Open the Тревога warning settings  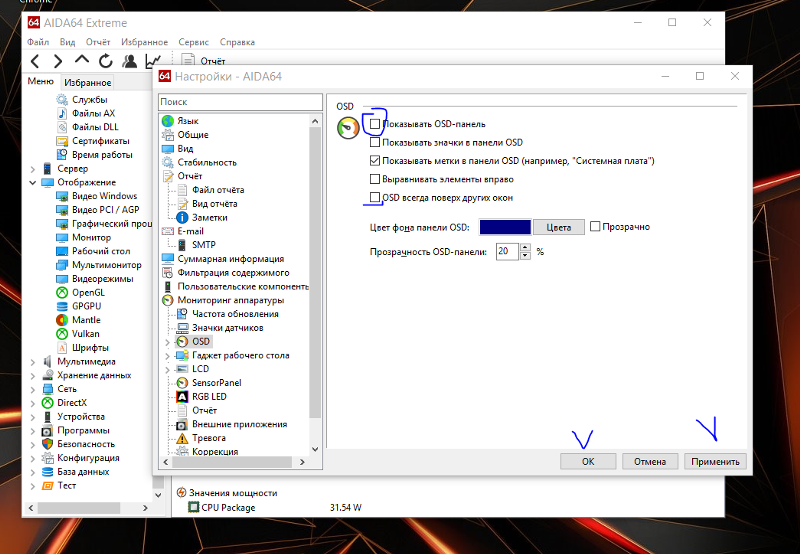point(208,438)
